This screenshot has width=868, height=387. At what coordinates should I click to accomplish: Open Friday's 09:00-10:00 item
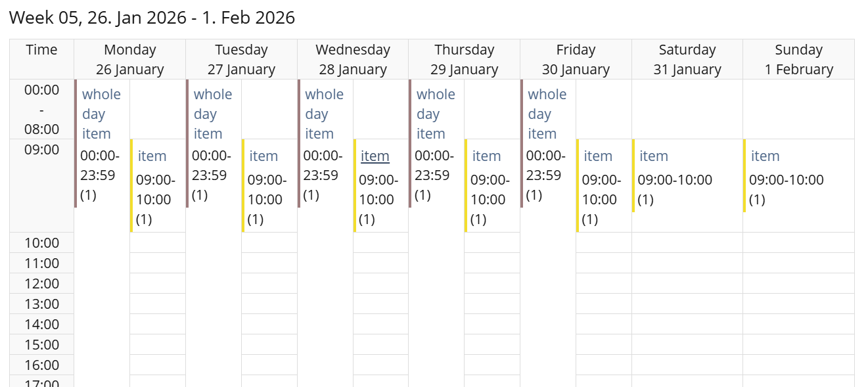pyautogui.click(x=598, y=156)
